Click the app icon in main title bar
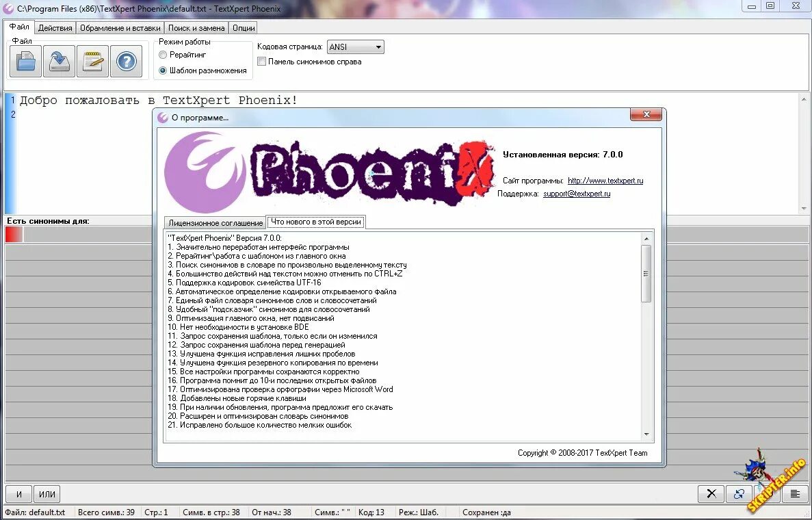The height and width of the screenshot is (520, 812). pos(8,8)
